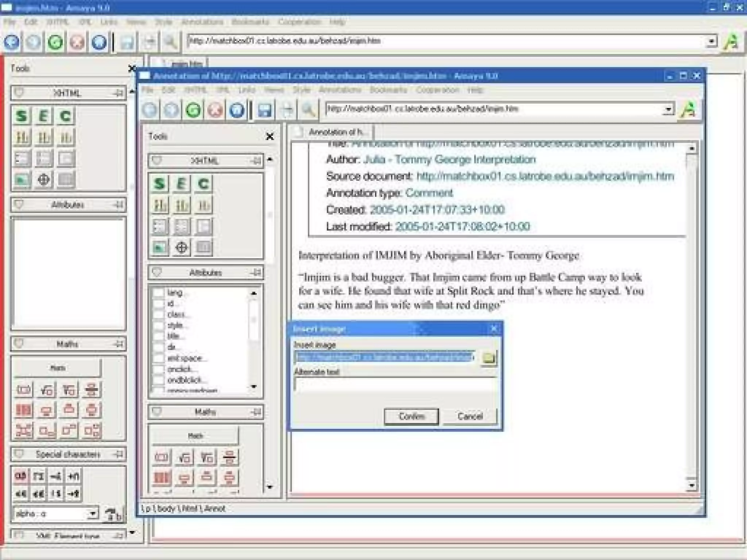Click the magnifier Find icon in annotation toolbar
Screen dimensions: 747x560
pos(308,110)
